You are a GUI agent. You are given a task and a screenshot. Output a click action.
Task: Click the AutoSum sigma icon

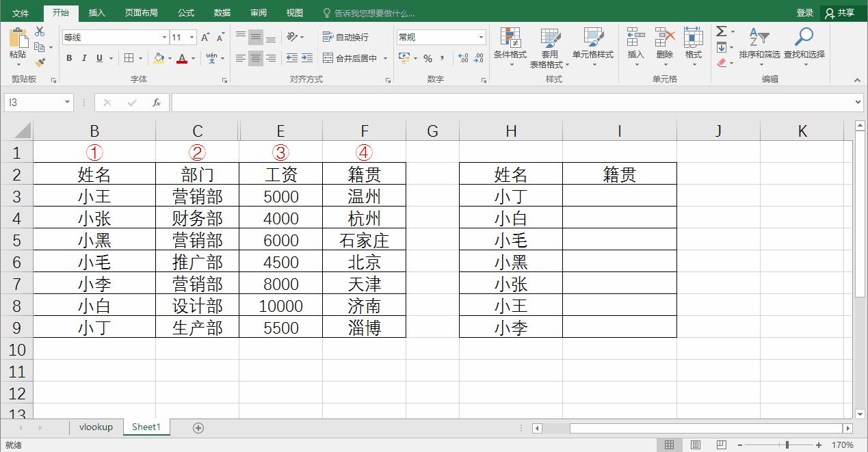tap(720, 31)
